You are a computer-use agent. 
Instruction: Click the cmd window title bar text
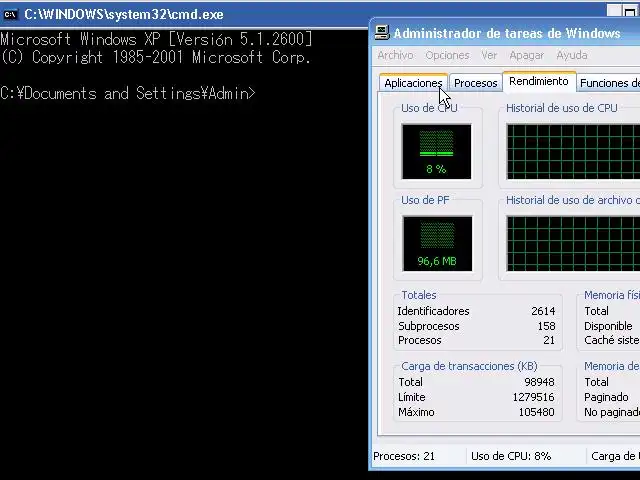pos(124,15)
